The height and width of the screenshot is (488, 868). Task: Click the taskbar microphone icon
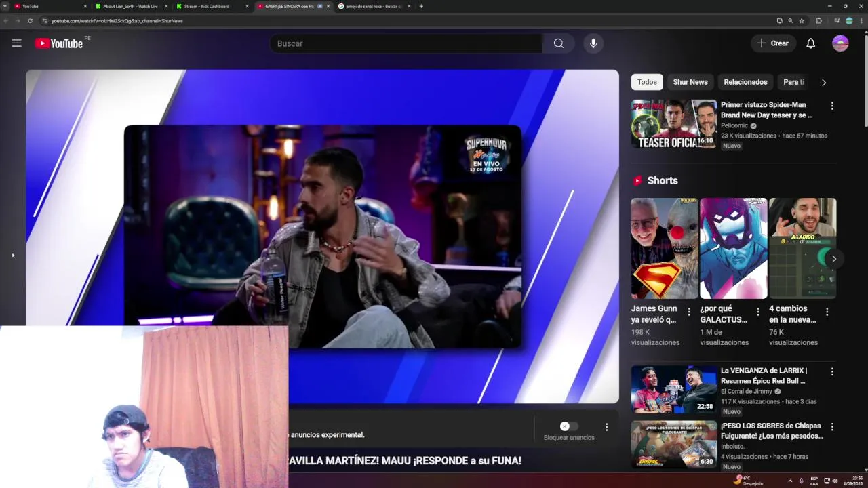tap(801, 481)
